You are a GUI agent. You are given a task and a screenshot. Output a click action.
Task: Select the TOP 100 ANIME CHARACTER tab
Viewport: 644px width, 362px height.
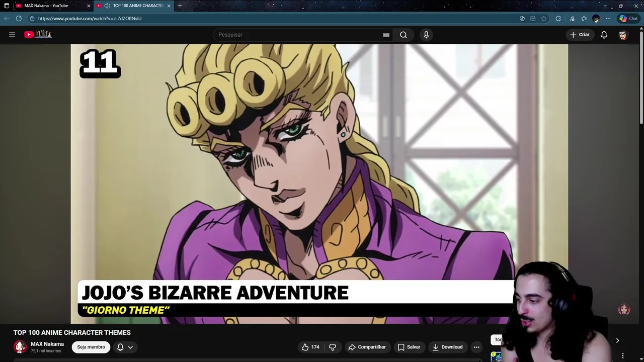coord(133,6)
